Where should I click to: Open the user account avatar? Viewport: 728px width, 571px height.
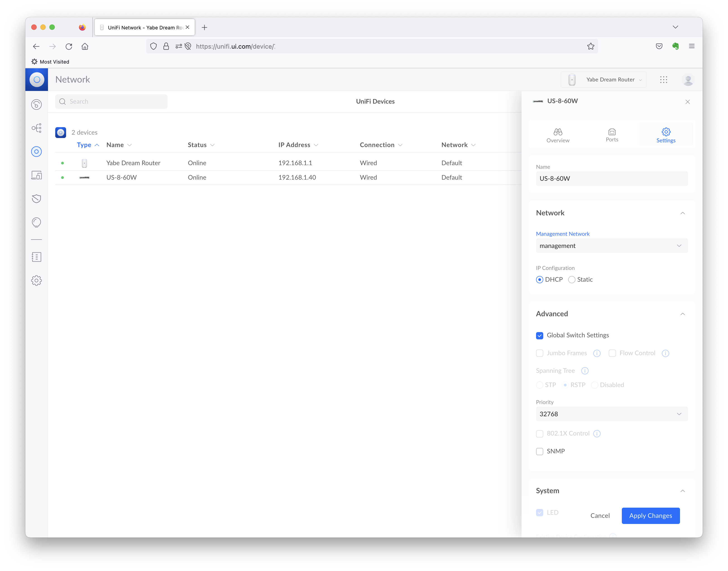688,80
